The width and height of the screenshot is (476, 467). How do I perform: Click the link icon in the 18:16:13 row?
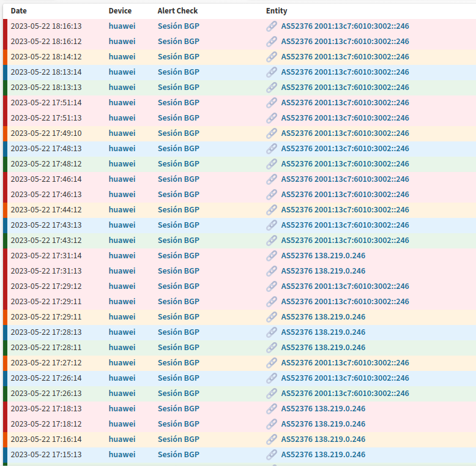coord(272,26)
